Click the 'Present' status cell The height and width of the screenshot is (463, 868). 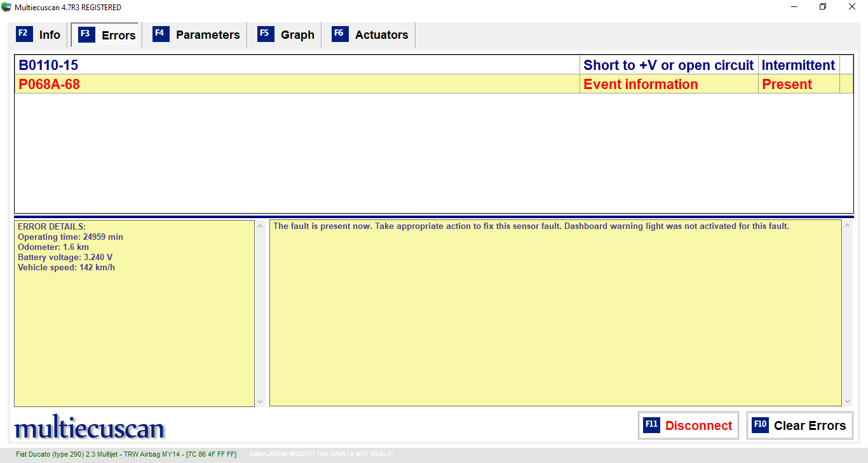[x=787, y=84]
